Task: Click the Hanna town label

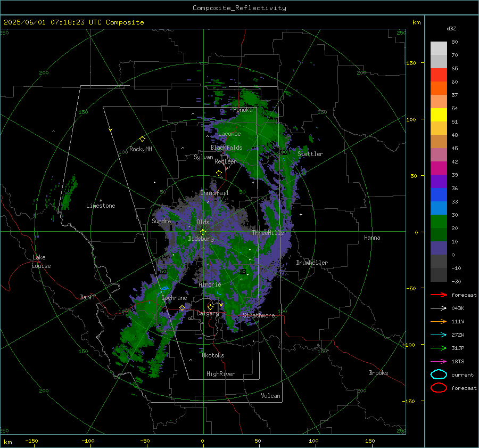Action: (372, 238)
